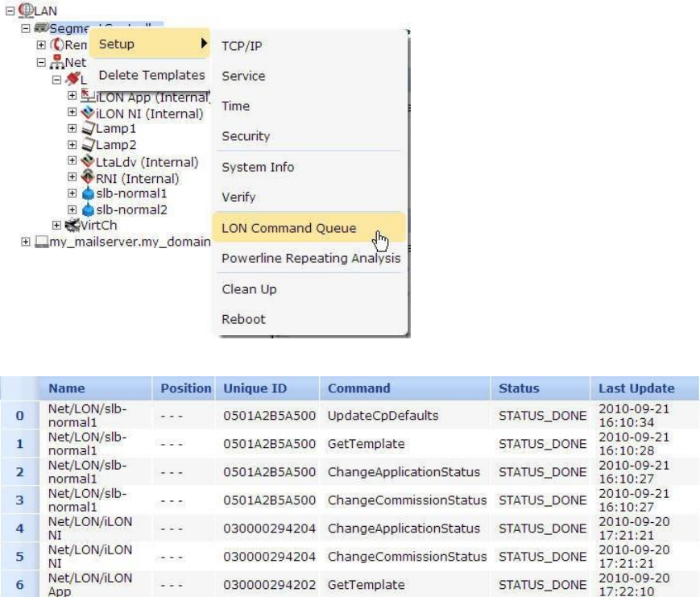This screenshot has height=597, width=700.
Task: Click the LtaLdv (Internal) icon
Action: click(x=88, y=161)
